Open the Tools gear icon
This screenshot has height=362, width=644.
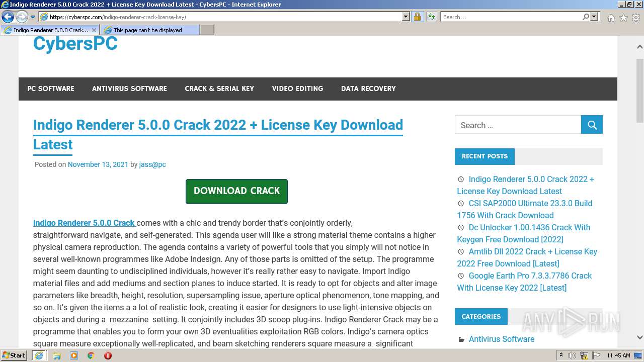(636, 18)
